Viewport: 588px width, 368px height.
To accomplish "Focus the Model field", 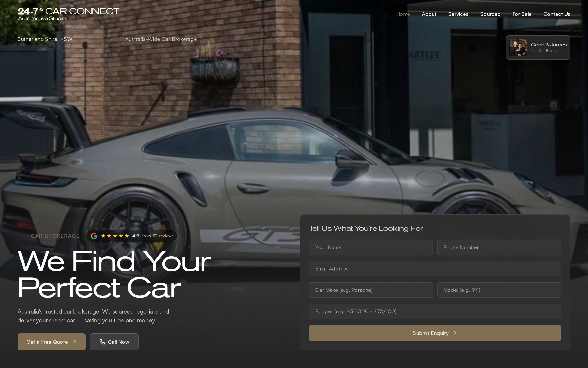I will (499, 290).
